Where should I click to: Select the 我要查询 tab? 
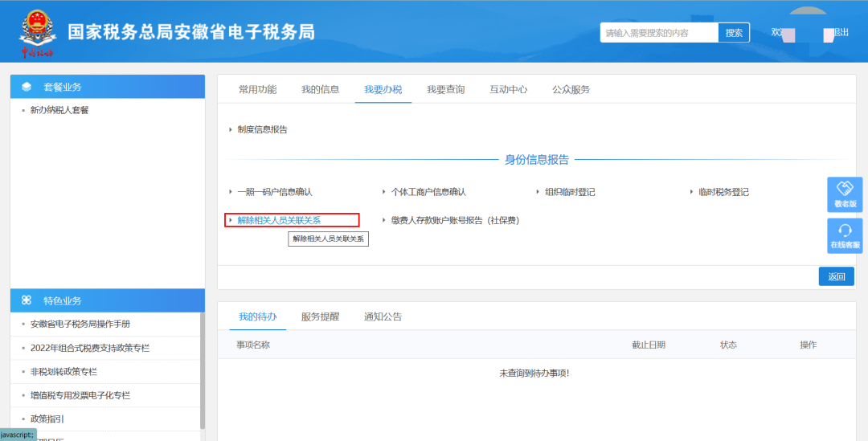(445, 89)
